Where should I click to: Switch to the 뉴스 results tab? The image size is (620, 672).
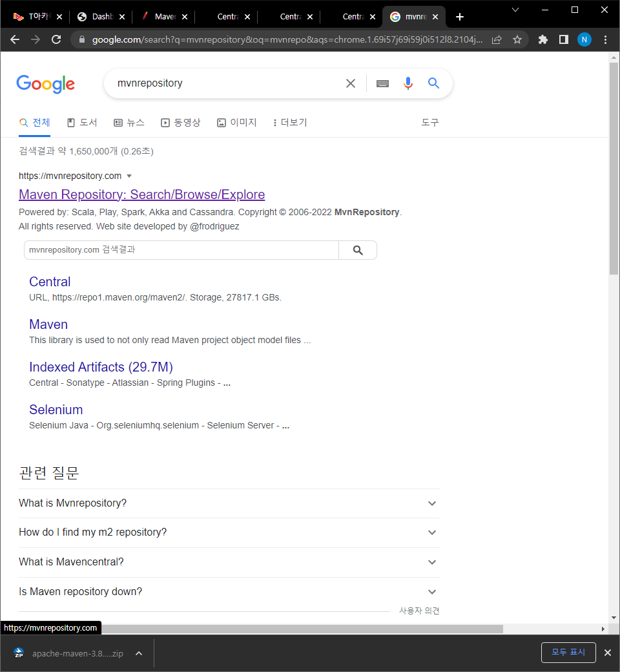pos(129,123)
